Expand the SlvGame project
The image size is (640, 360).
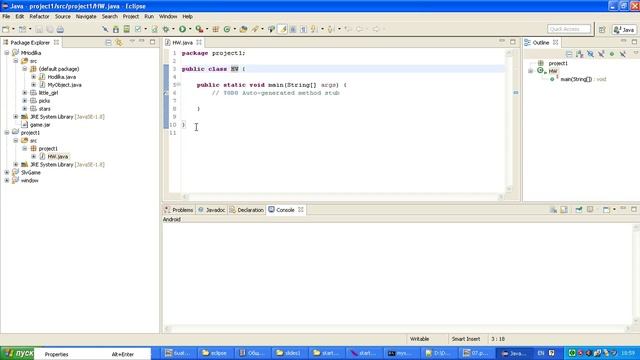(x=7, y=173)
